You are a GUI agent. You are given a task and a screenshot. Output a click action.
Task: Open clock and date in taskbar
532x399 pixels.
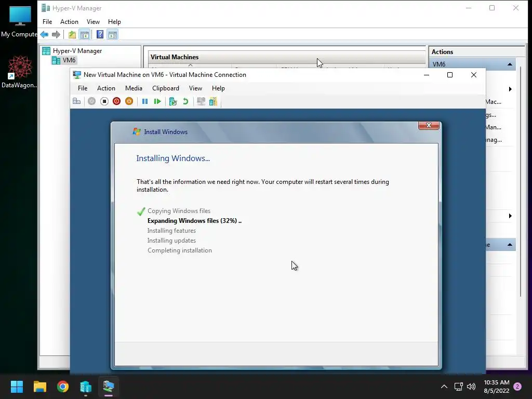pos(496,387)
